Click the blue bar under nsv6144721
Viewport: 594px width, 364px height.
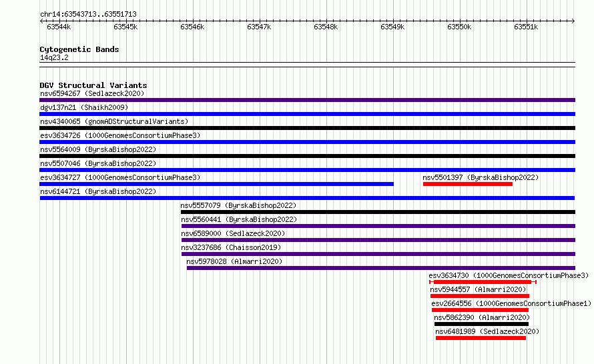tap(307, 198)
